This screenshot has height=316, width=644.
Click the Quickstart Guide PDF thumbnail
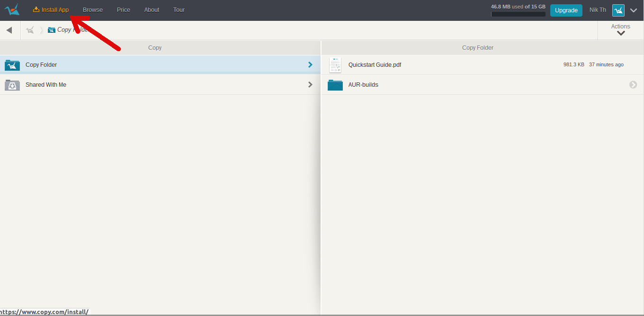tap(335, 65)
